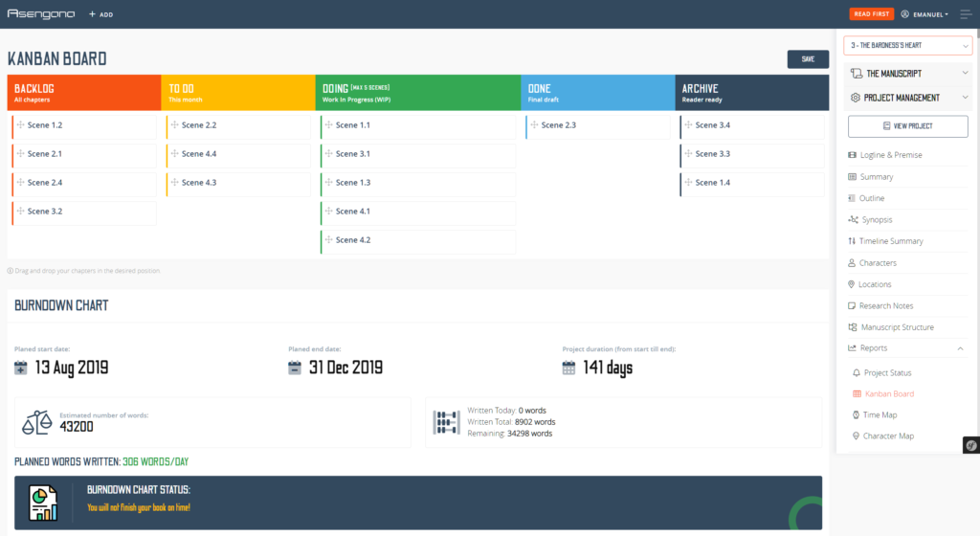Click the hamburger menu icon in header
This screenshot has height=536, width=980.
(965, 14)
